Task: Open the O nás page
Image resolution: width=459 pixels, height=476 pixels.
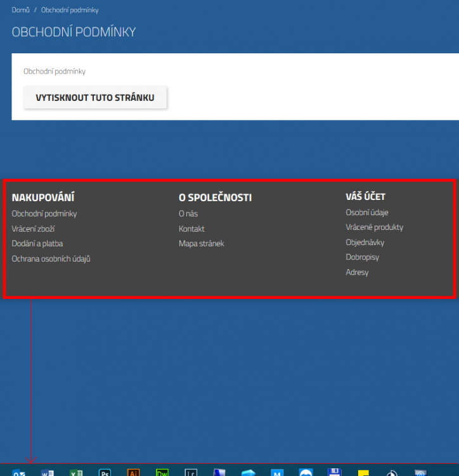Action: pos(188,214)
